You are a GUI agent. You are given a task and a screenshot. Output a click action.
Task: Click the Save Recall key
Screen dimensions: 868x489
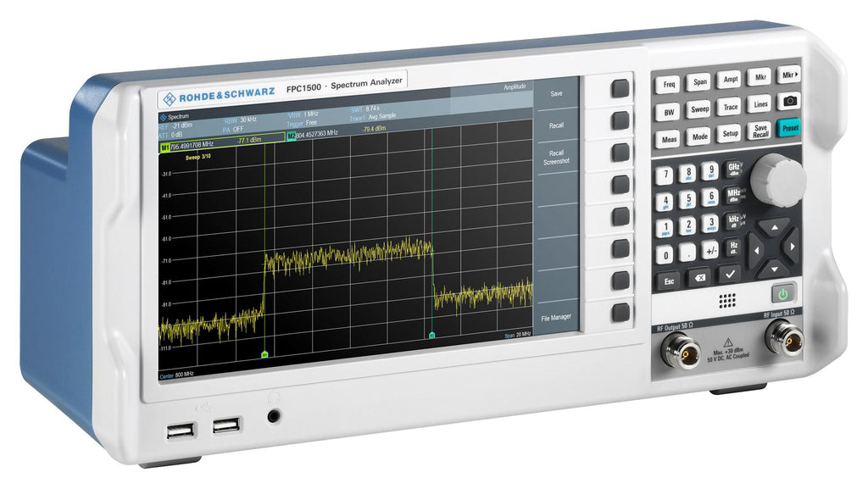[x=760, y=131]
